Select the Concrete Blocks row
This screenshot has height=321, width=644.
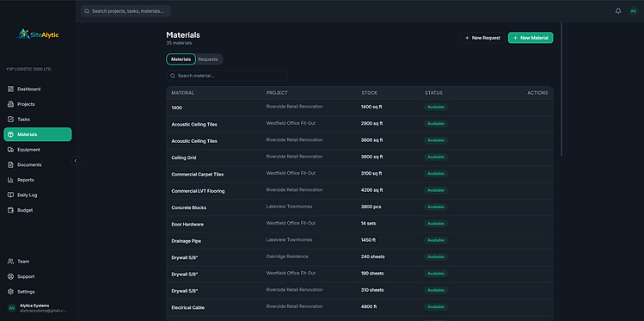click(359, 207)
